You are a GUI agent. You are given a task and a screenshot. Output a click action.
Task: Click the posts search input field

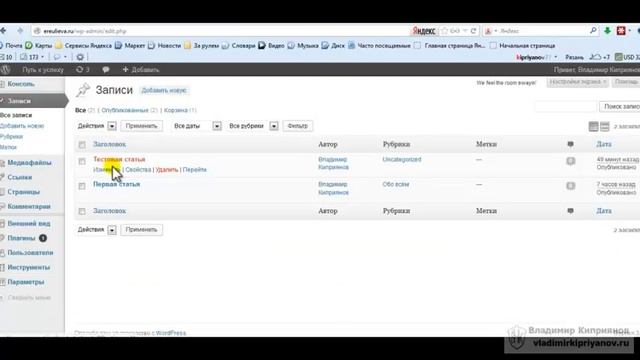566,107
